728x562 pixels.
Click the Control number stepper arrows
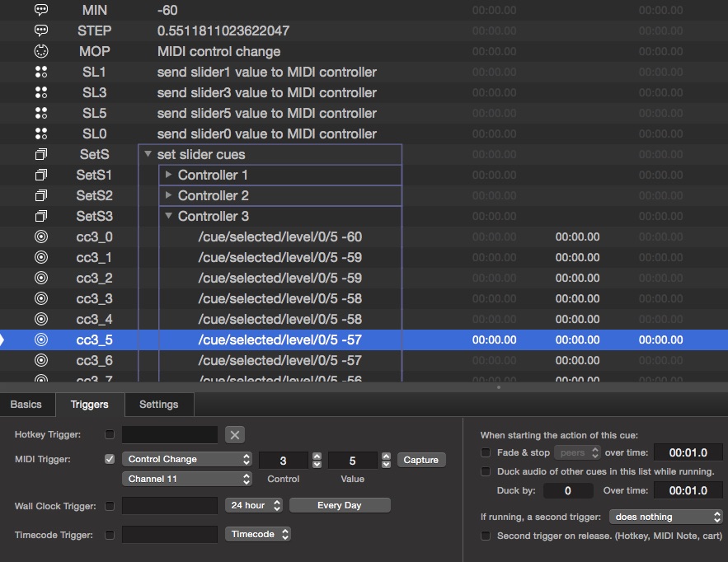point(317,460)
